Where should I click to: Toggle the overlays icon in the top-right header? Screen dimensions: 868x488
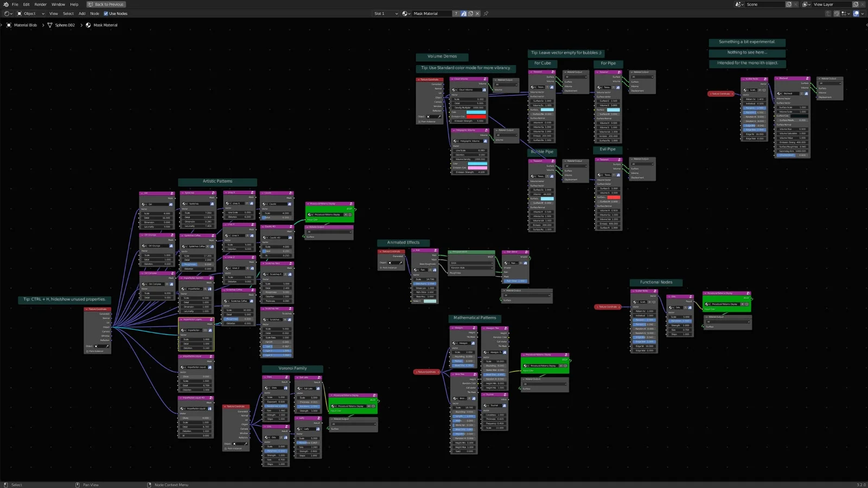coord(856,14)
